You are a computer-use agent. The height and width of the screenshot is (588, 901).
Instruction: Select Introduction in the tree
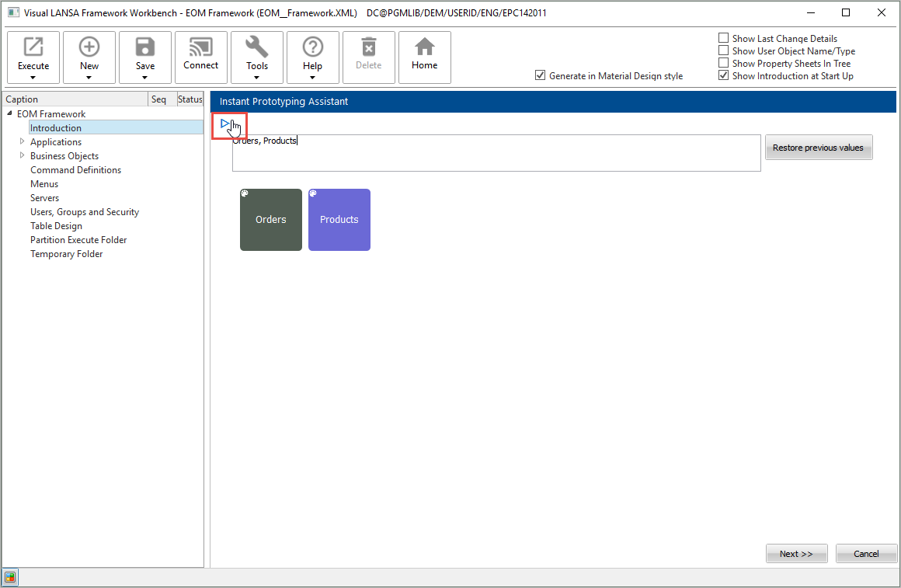[56, 127]
